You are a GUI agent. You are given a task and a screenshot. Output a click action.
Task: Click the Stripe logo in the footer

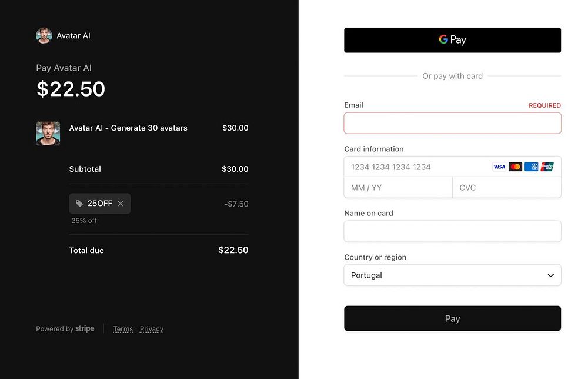[85, 329]
